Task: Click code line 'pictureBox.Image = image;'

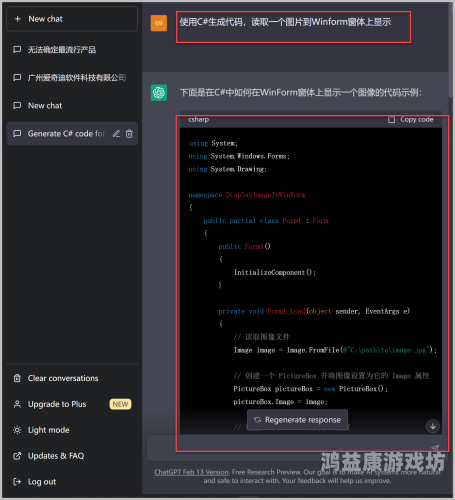Action: click(x=280, y=402)
